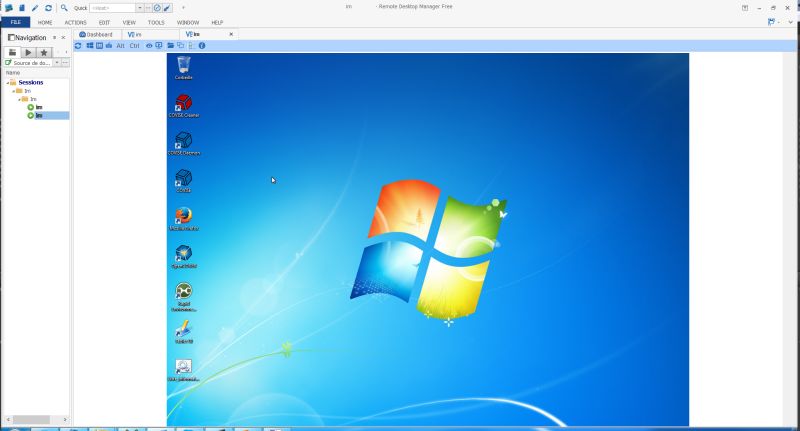Click the info icon in session toolbar
The height and width of the screenshot is (431, 800).
tap(202, 45)
